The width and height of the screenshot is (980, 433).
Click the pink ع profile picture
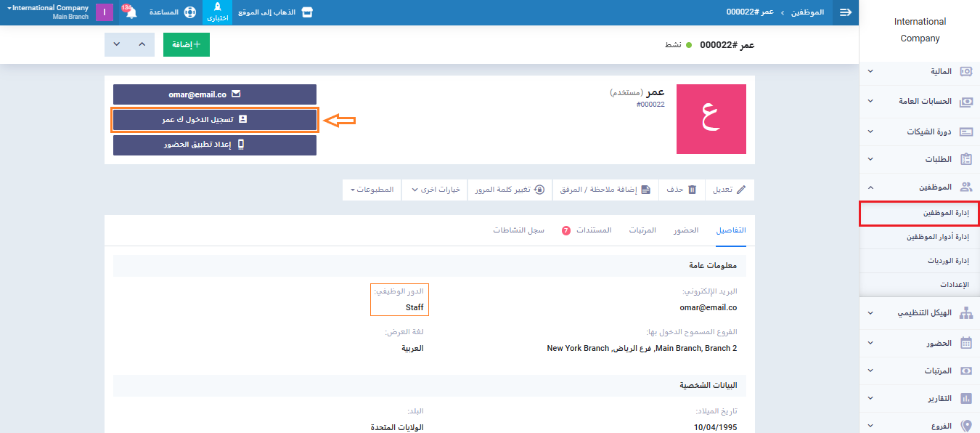(x=711, y=119)
